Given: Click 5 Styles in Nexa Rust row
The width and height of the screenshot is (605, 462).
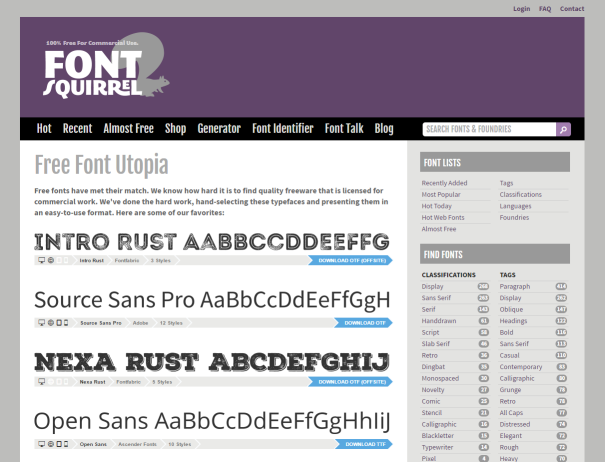Looking at the screenshot, I should pyautogui.click(x=162, y=382).
